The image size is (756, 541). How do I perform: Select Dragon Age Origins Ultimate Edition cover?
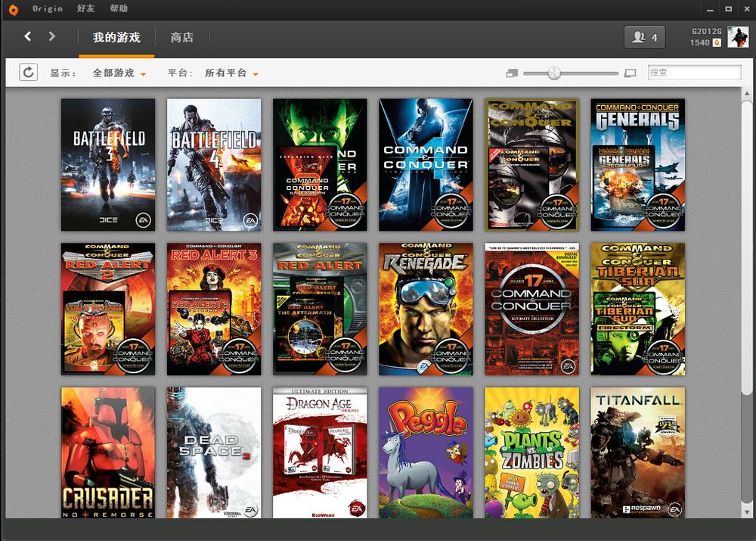pos(320,452)
